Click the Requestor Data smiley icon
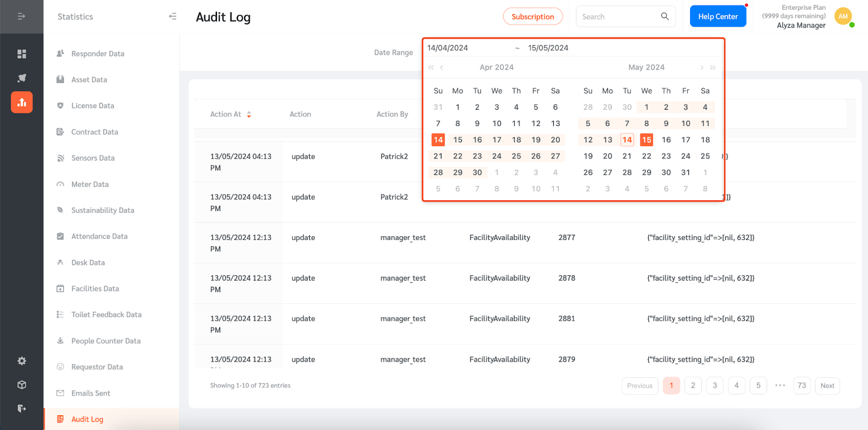Image resolution: width=868 pixels, height=430 pixels. pos(60,367)
